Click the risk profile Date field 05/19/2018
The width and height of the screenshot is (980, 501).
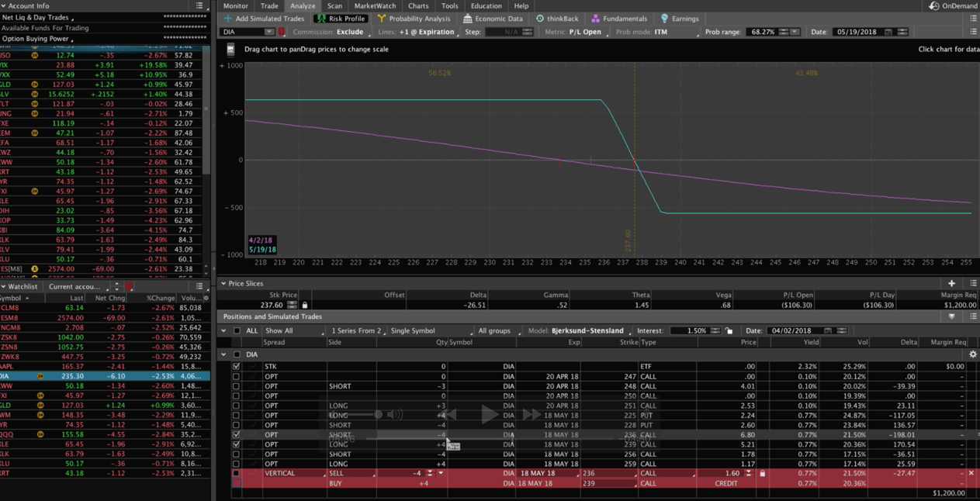point(857,32)
